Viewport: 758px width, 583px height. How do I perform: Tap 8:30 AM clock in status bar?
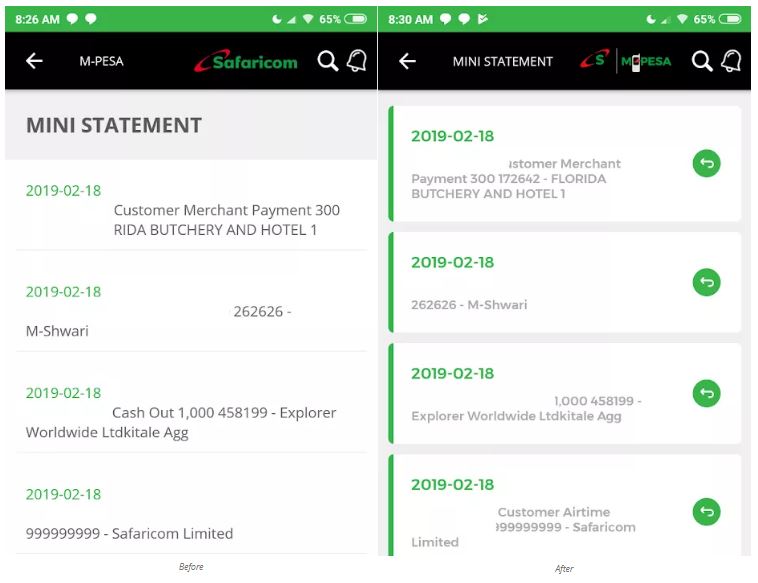(x=410, y=19)
